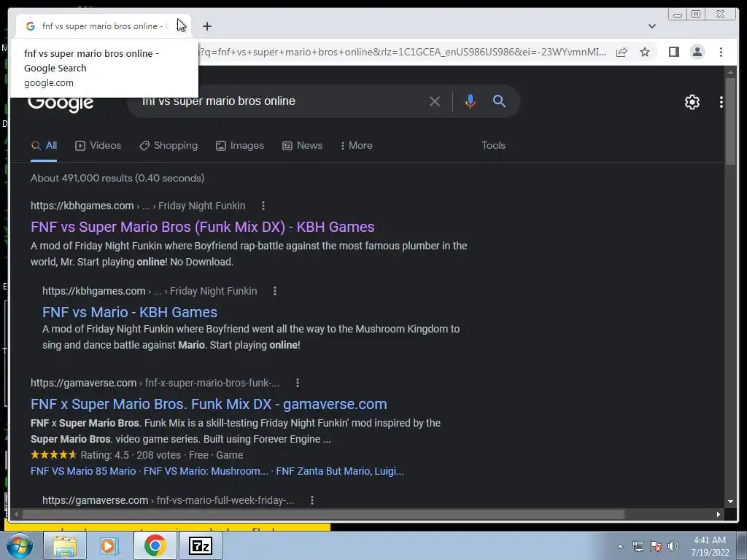The height and width of the screenshot is (560, 747).
Task: Open Google apps vertical dots menu
Action: (721, 102)
